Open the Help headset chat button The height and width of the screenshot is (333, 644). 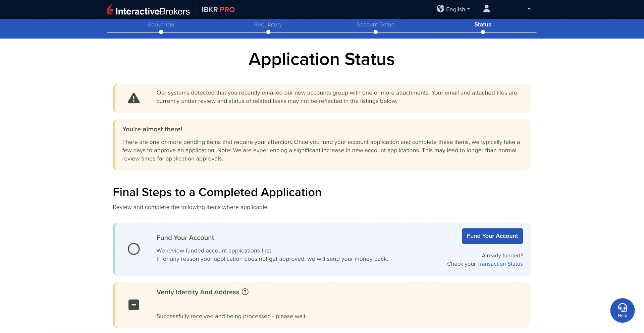pyautogui.click(x=622, y=310)
